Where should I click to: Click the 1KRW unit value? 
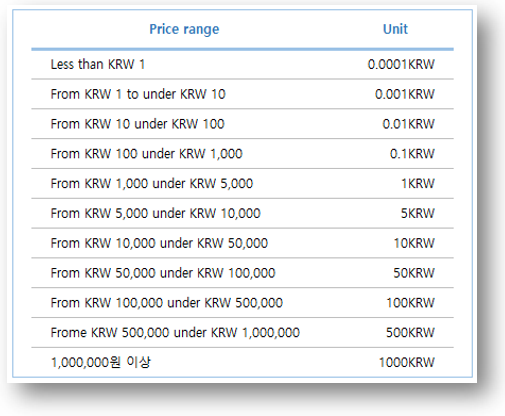point(418,184)
